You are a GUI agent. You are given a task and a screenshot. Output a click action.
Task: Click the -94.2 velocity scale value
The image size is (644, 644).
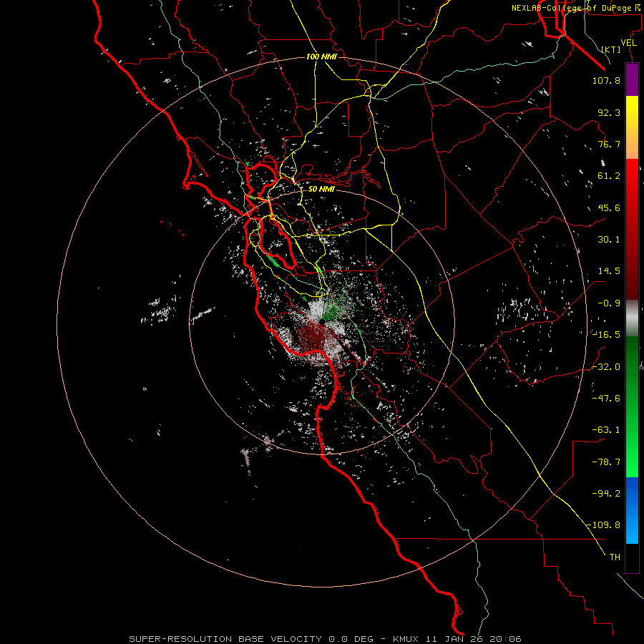[606, 494]
